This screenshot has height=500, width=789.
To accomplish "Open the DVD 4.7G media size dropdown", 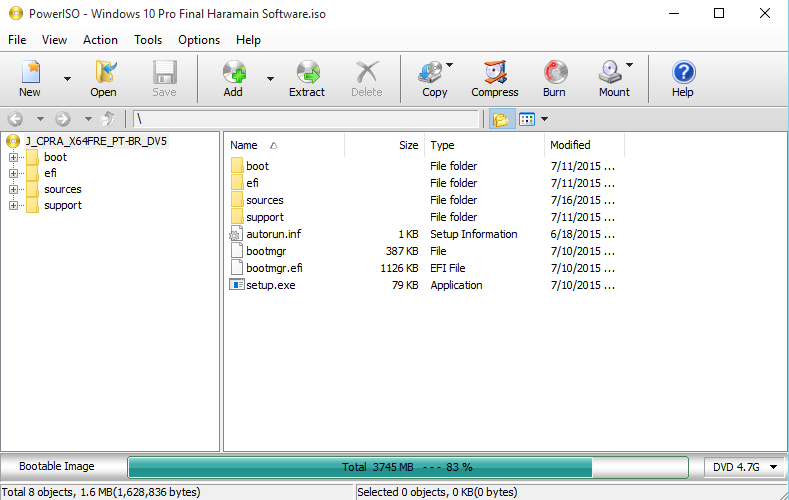I will (745, 467).
